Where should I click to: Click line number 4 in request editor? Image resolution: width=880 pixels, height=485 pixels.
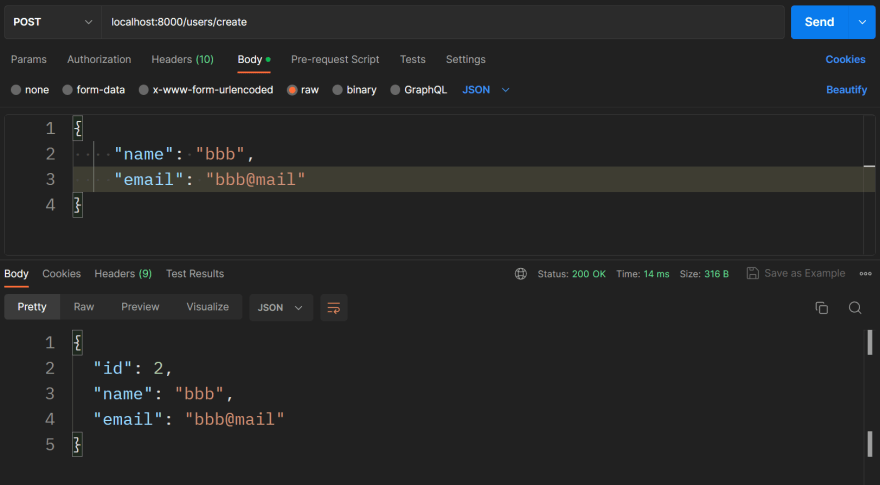(x=51, y=205)
